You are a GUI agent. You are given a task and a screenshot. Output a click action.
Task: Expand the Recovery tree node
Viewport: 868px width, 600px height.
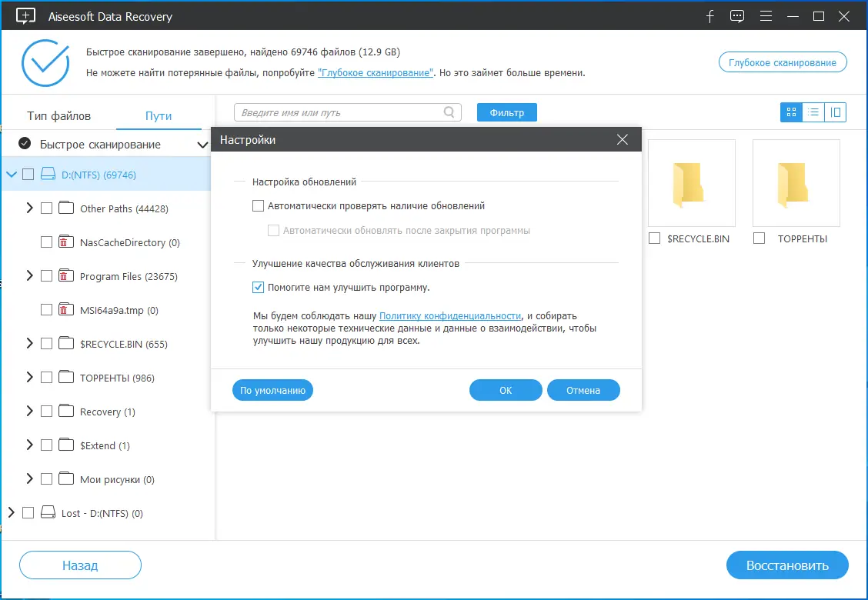(30, 411)
